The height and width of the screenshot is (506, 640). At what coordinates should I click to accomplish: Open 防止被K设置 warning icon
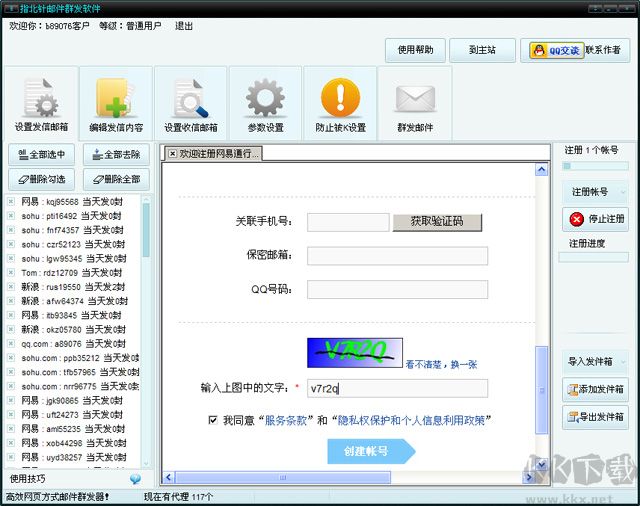[340, 104]
